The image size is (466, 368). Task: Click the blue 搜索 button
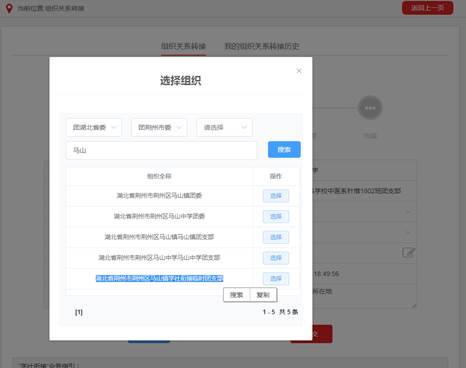tap(284, 150)
